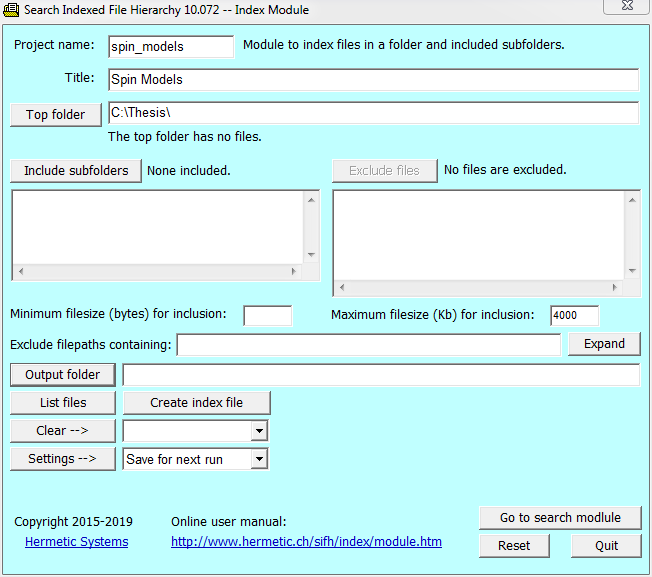The image size is (652, 577).
Task: Click down arrow of excluded files scrollbar
Action: [632, 271]
